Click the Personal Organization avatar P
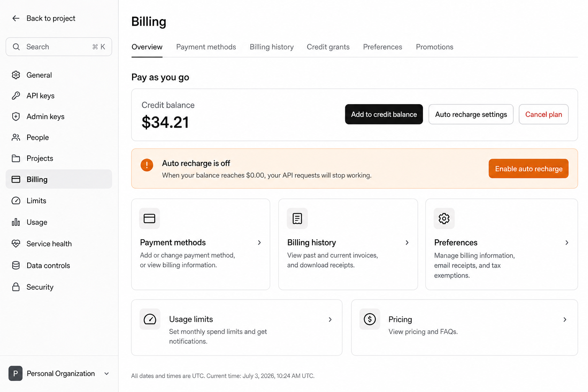 point(15,374)
